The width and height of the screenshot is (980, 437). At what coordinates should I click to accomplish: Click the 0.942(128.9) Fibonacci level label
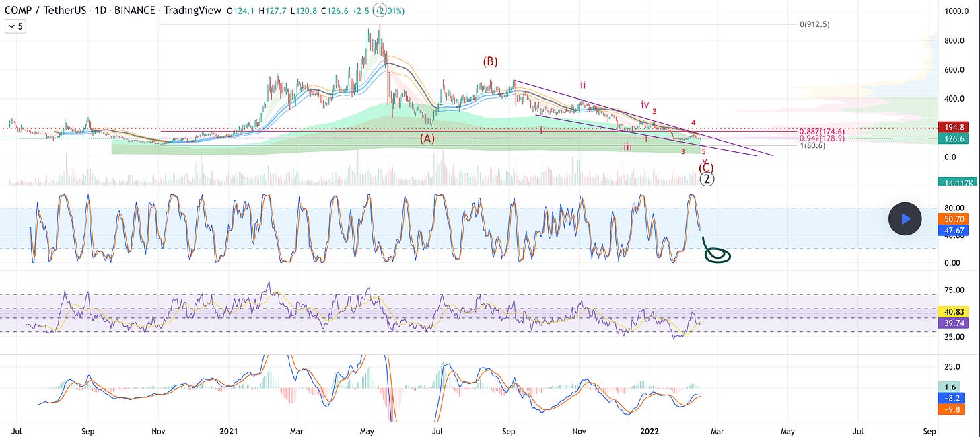click(821, 138)
